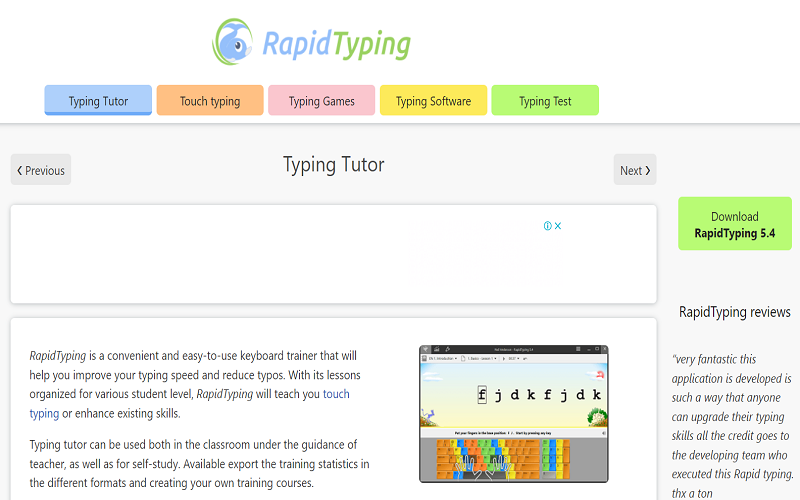This screenshot has width=800, height=500.
Task: Switch to the Typing Games tab
Action: [321, 101]
